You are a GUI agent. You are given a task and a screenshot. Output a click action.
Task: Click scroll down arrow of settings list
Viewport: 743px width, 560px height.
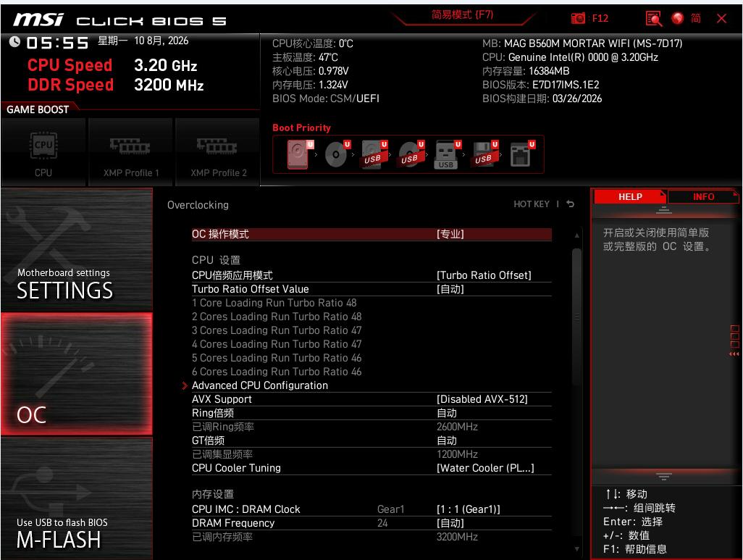click(576, 549)
